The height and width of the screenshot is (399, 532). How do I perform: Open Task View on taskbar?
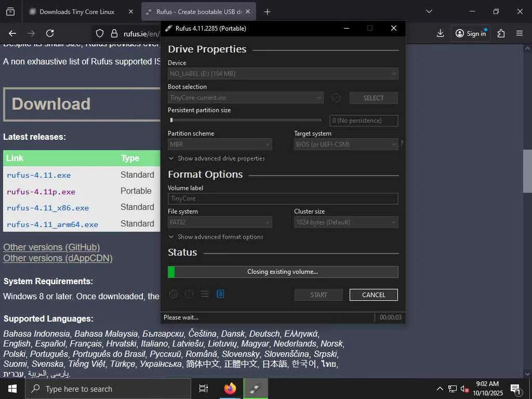(x=204, y=389)
